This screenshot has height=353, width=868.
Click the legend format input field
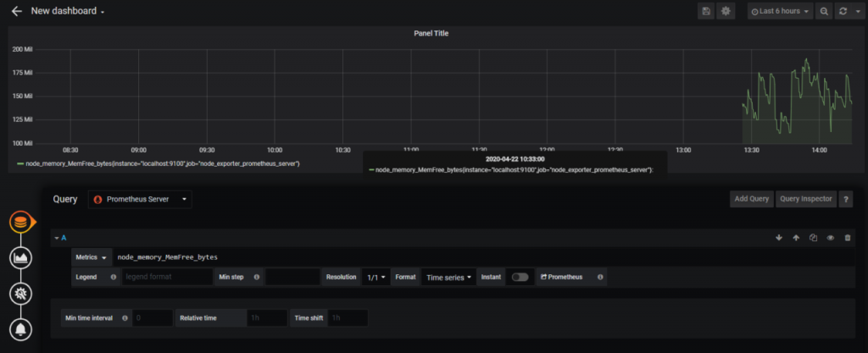pos(167,277)
